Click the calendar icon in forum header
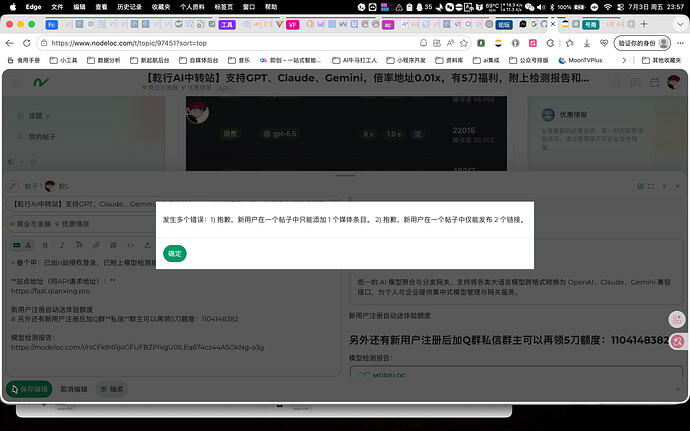The image size is (690, 431). tap(654, 82)
